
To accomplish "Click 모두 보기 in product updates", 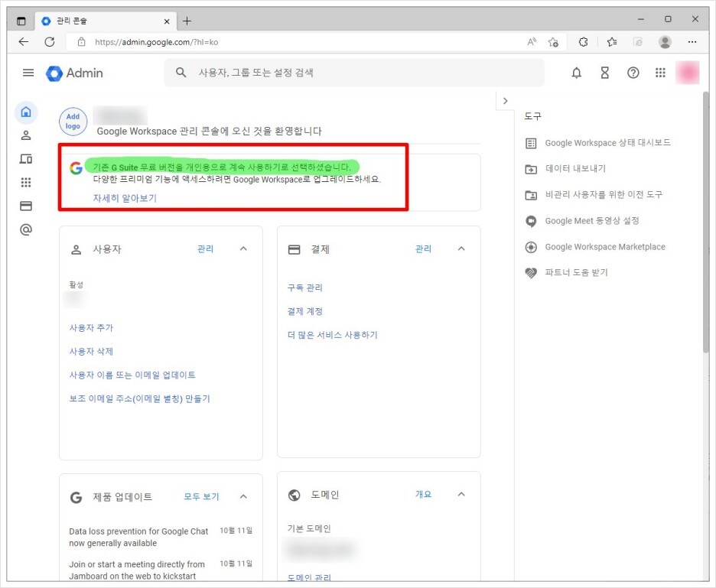I will tap(201, 496).
